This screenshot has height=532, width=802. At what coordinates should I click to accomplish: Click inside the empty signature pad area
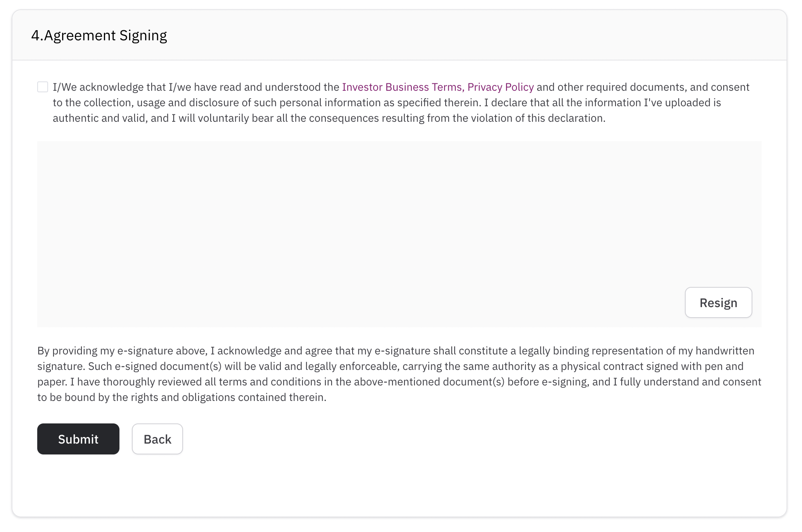click(x=399, y=234)
